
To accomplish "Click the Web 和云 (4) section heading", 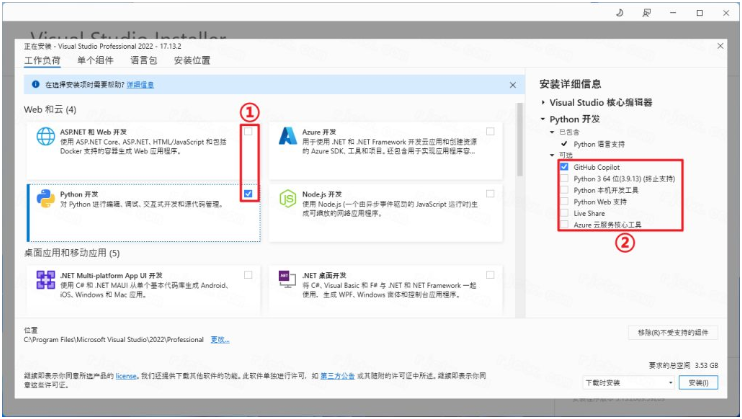I will click(50, 109).
